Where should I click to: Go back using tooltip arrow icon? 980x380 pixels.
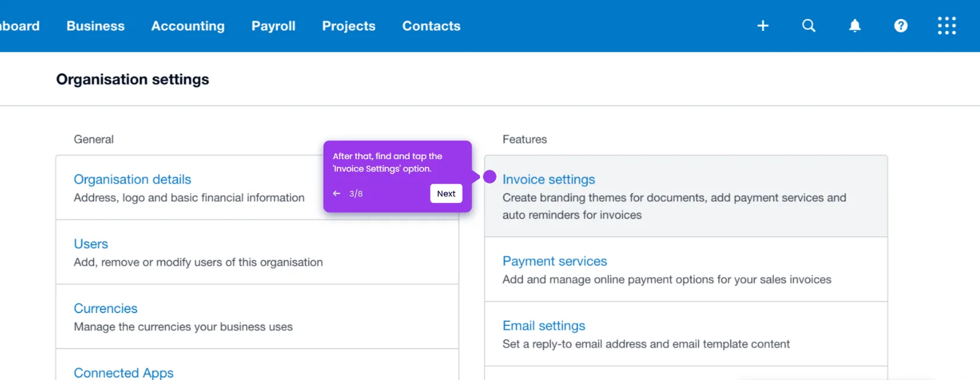pyautogui.click(x=337, y=194)
